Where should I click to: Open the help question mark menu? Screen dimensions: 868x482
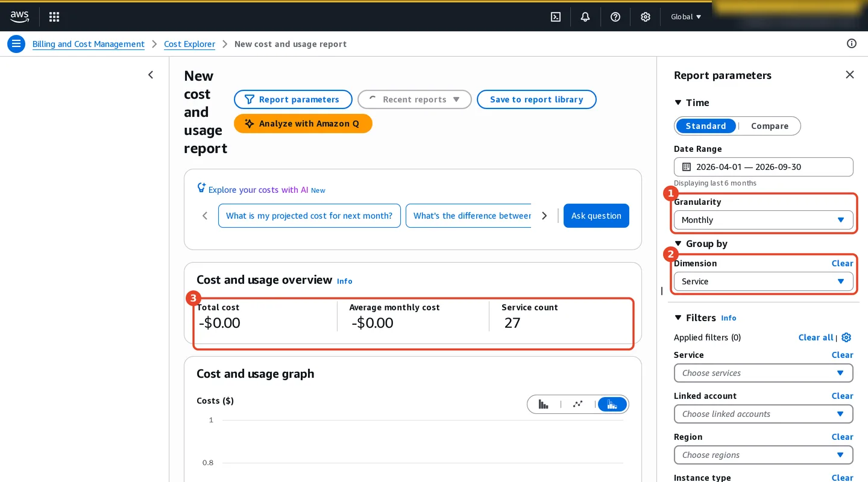615,17
